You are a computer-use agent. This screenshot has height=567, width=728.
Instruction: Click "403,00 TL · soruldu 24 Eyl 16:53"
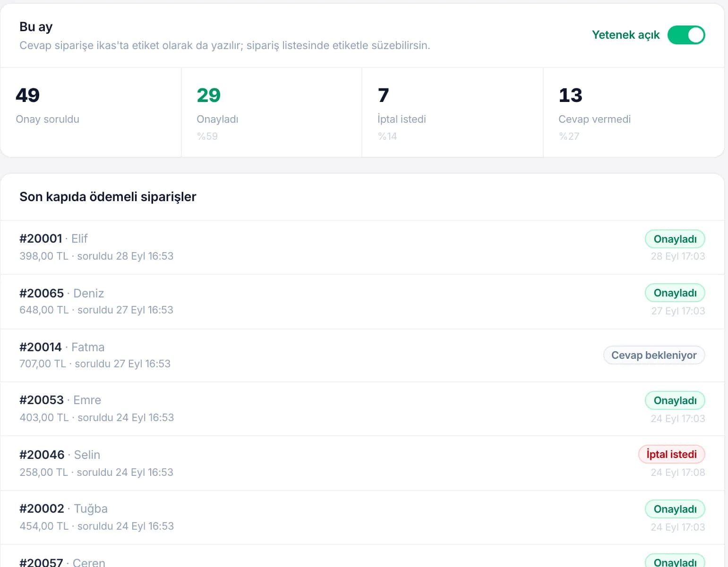[x=96, y=417]
